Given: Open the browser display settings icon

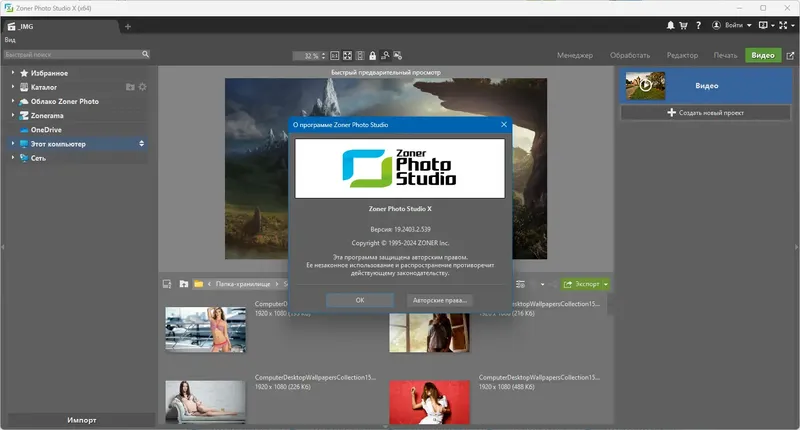Looking at the screenshot, I should click(x=520, y=284).
